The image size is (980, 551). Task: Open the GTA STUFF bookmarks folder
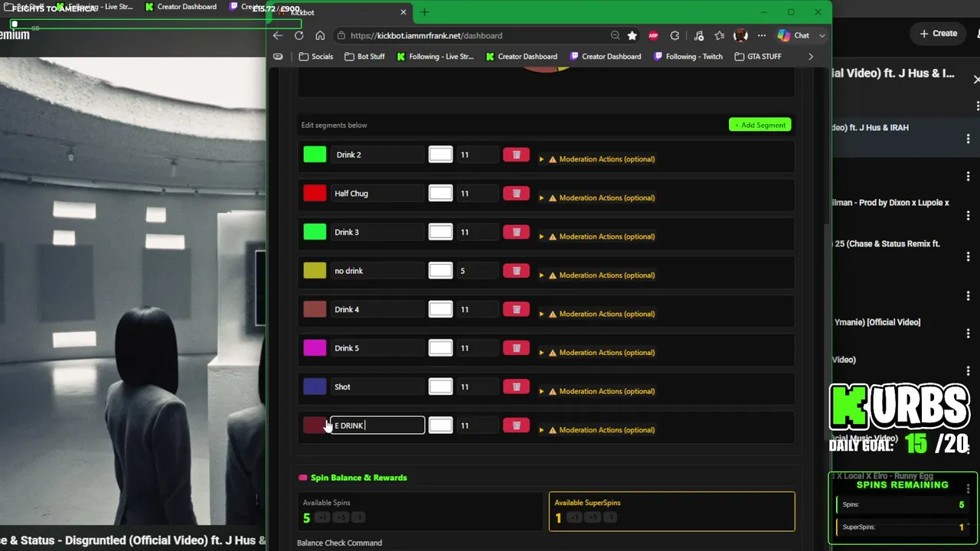pyautogui.click(x=758, y=57)
